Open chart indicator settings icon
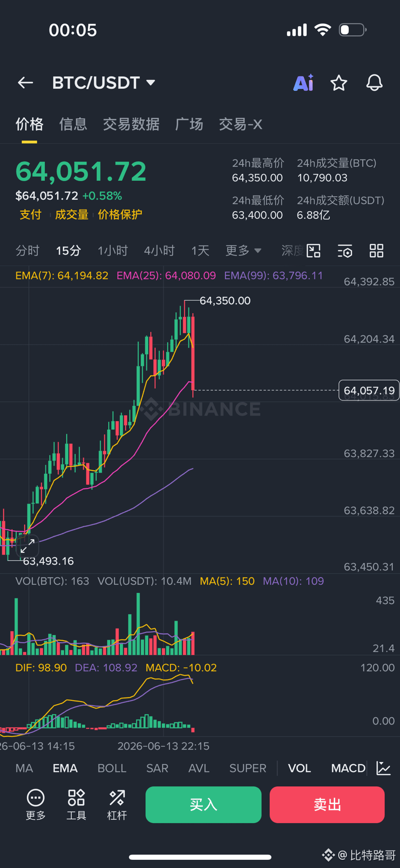 tap(345, 251)
